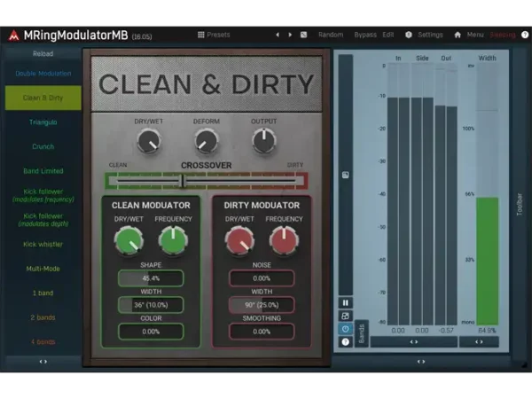Click the Out meter value -0.57

[446, 331]
